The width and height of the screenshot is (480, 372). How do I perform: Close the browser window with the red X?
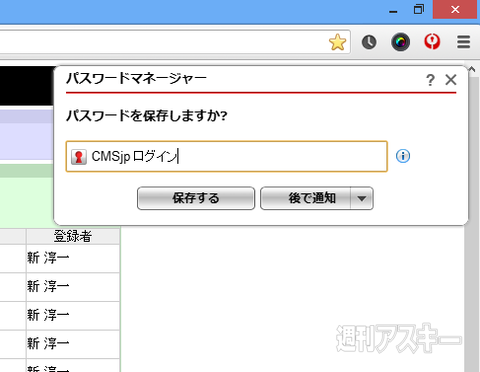[x=455, y=9]
